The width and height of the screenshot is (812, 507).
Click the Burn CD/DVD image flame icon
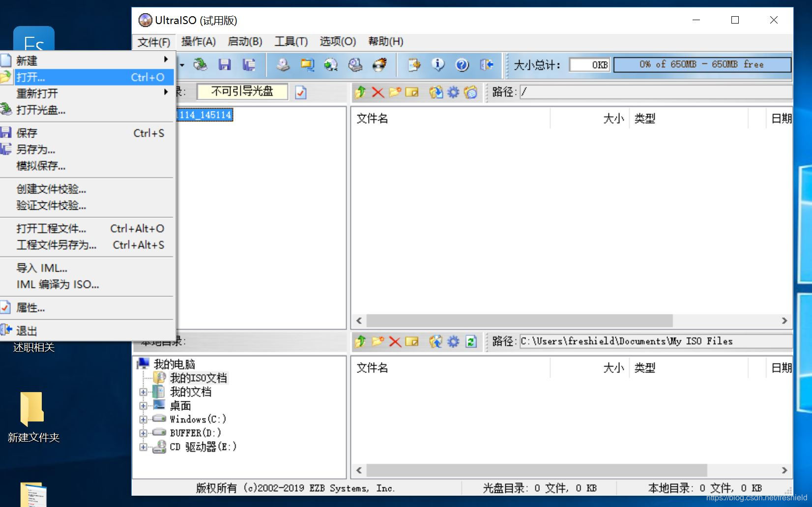click(x=380, y=65)
